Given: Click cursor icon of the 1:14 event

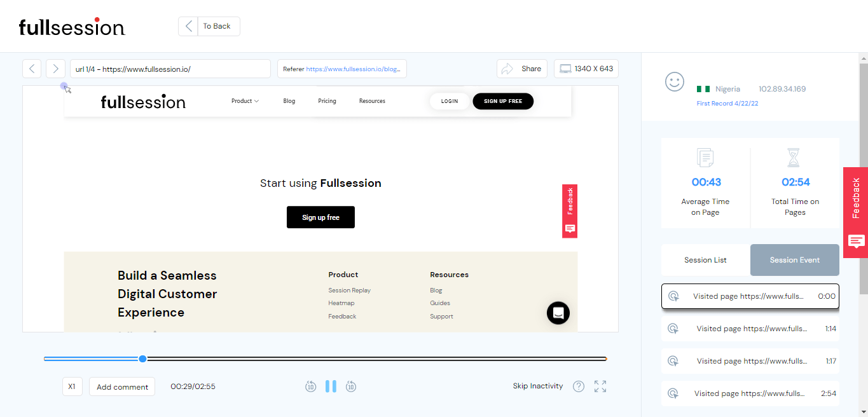Looking at the screenshot, I should click(673, 329).
